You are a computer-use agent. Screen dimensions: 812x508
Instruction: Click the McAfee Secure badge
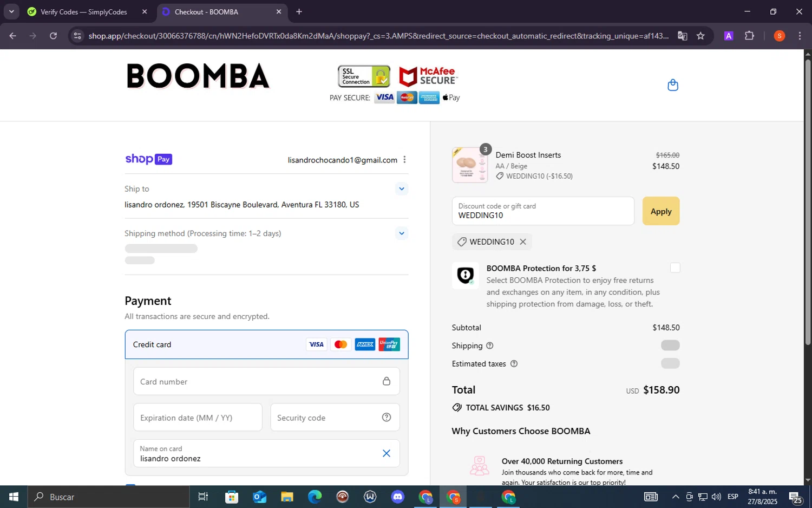(x=428, y=76)
